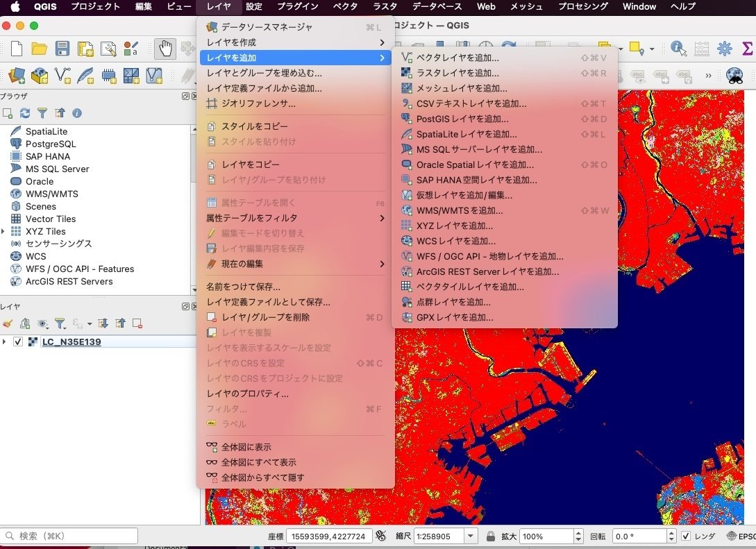Expand the LC_N35E139 layer tree arrow
756x549 pixels.
click(4, 341)
